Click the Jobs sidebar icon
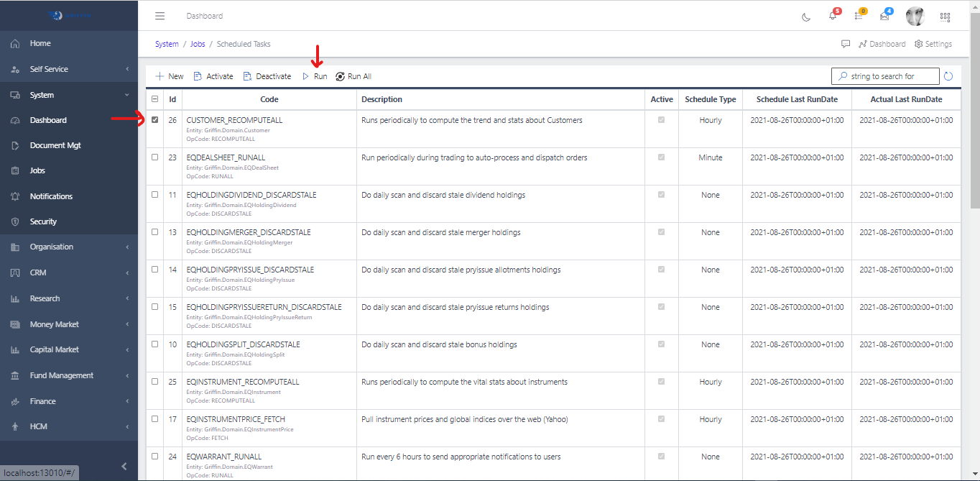 pos(15,170)
